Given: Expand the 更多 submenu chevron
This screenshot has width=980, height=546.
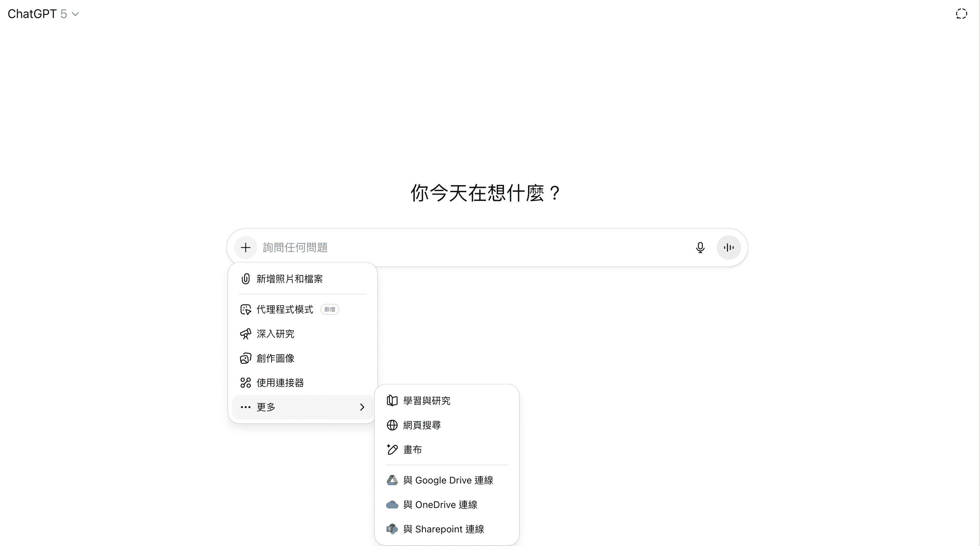Looking at the screenshot, I should [362, 407].
